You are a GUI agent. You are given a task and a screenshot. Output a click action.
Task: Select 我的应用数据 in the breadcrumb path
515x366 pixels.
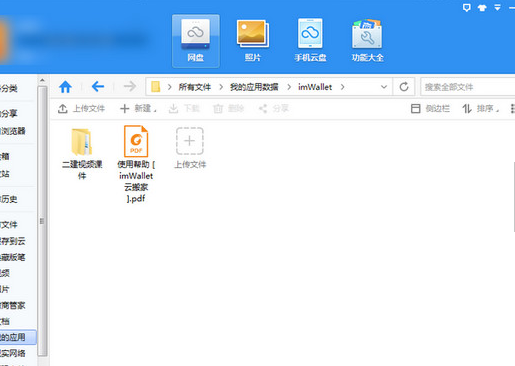pos(254,87)
